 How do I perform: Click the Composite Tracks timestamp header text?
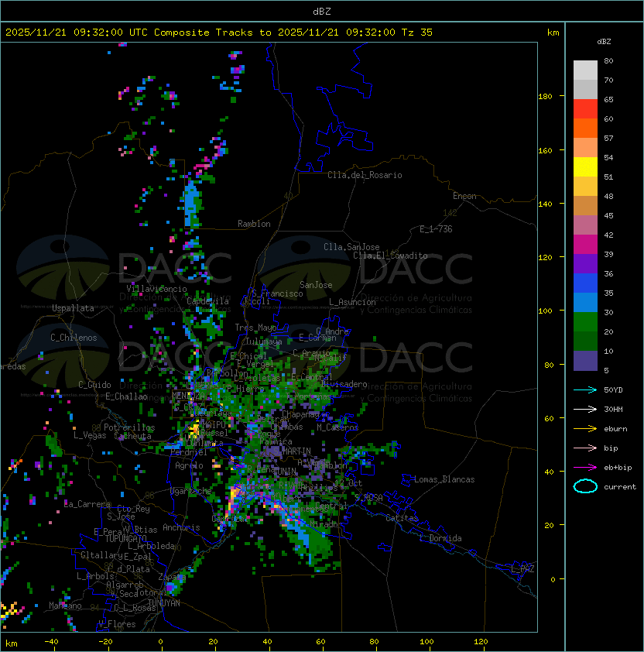[x=219, y=33]
